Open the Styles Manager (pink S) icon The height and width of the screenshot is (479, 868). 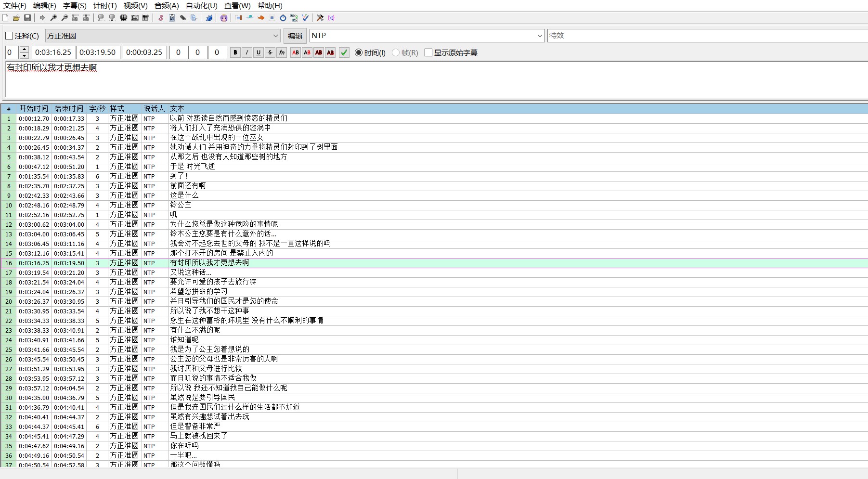161,18
